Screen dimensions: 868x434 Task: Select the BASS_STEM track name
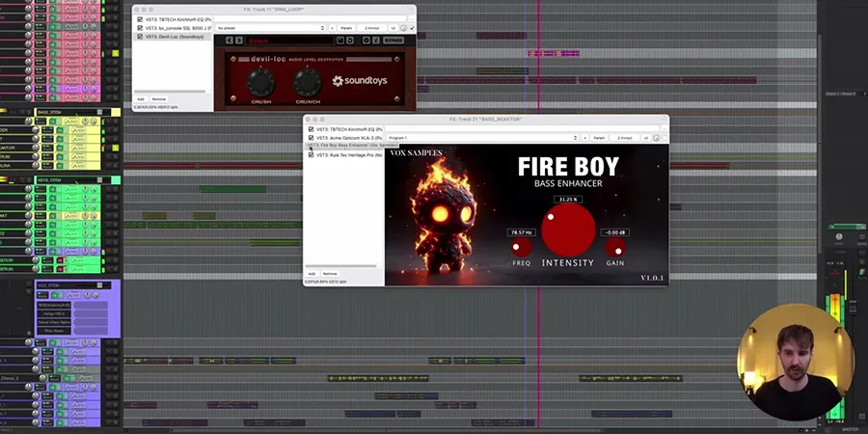point(50,113)
